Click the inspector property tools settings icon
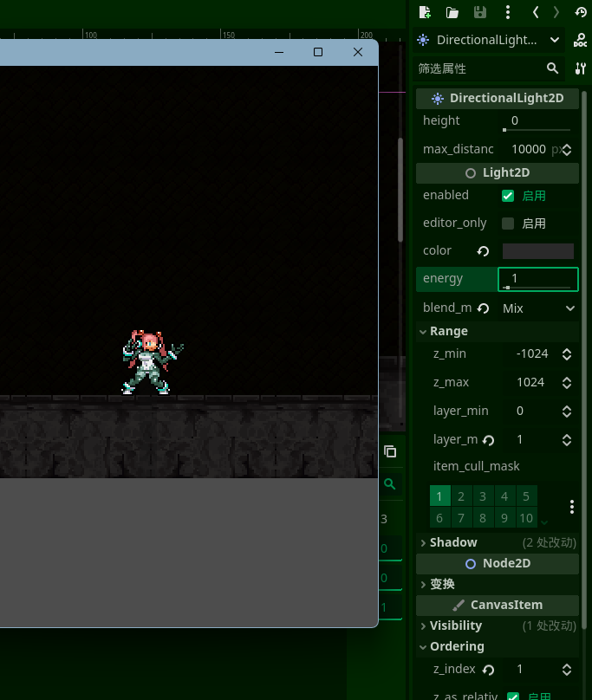This screenshot has height=700, width=592. click(x=580, y=68)
